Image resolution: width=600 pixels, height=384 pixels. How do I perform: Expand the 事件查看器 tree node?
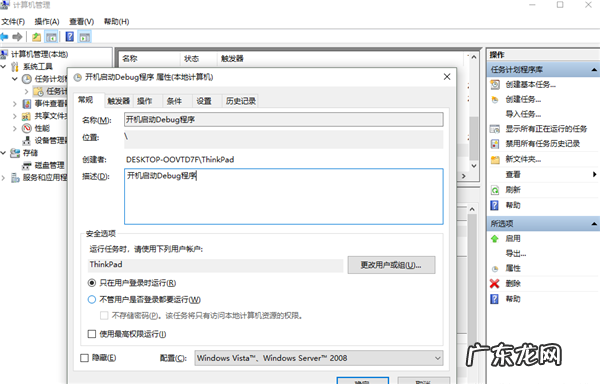[15, 104]
